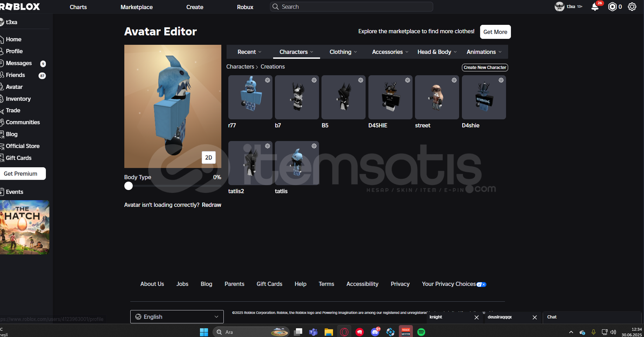The width and height of the screenshot is (644, 337).
Task: Toggle Your Privacy Choices icon
Action: coord(482,285)
